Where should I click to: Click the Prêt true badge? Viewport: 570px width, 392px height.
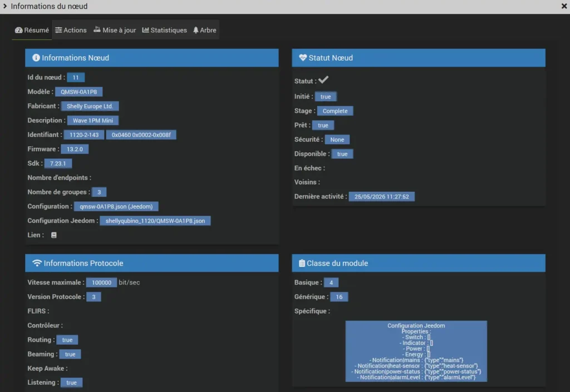(x=323, y=125)
